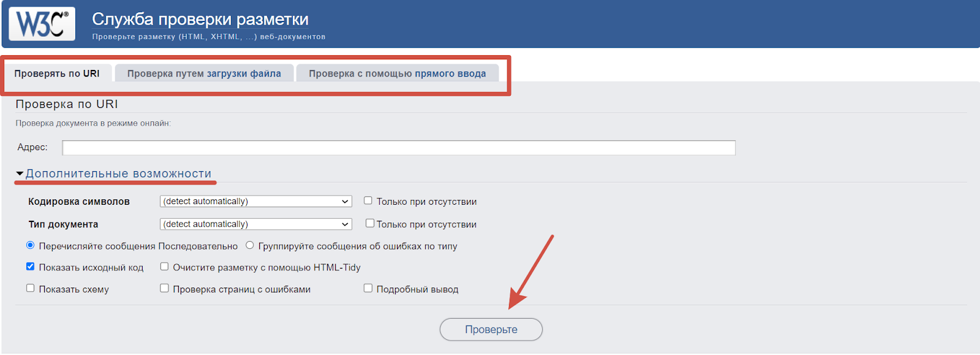Click the W3C logo

click(x=42, y=24)
